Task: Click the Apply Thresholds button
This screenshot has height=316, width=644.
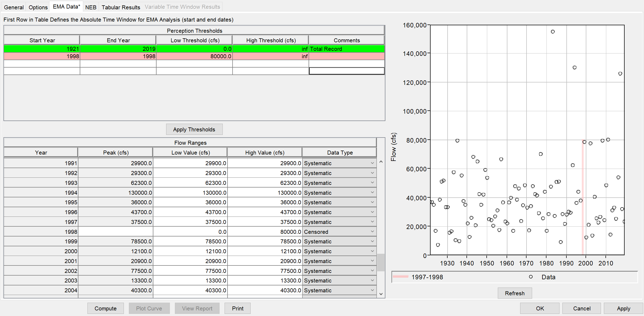Action: (x=194, y=130)
